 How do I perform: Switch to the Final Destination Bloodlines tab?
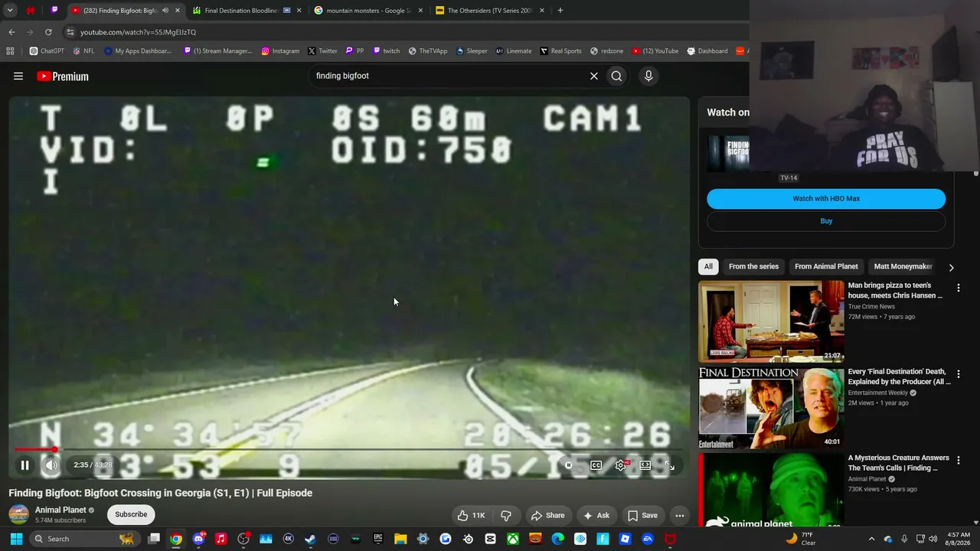(x=245, y=11)
